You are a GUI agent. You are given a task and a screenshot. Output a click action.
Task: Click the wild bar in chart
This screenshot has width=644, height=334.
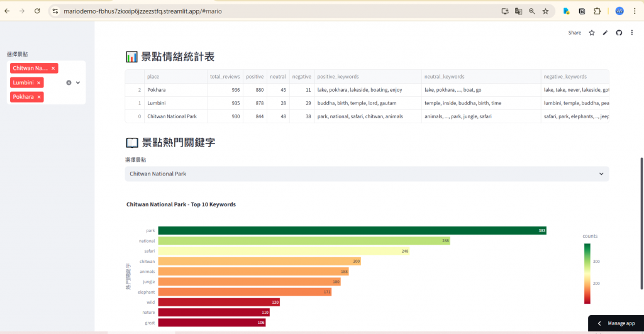(x=219, y=302)
